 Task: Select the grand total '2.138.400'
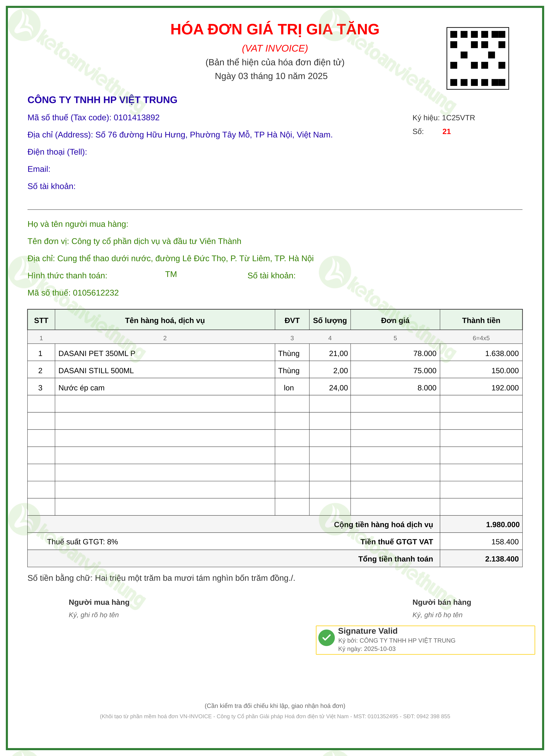pos(502,559)
